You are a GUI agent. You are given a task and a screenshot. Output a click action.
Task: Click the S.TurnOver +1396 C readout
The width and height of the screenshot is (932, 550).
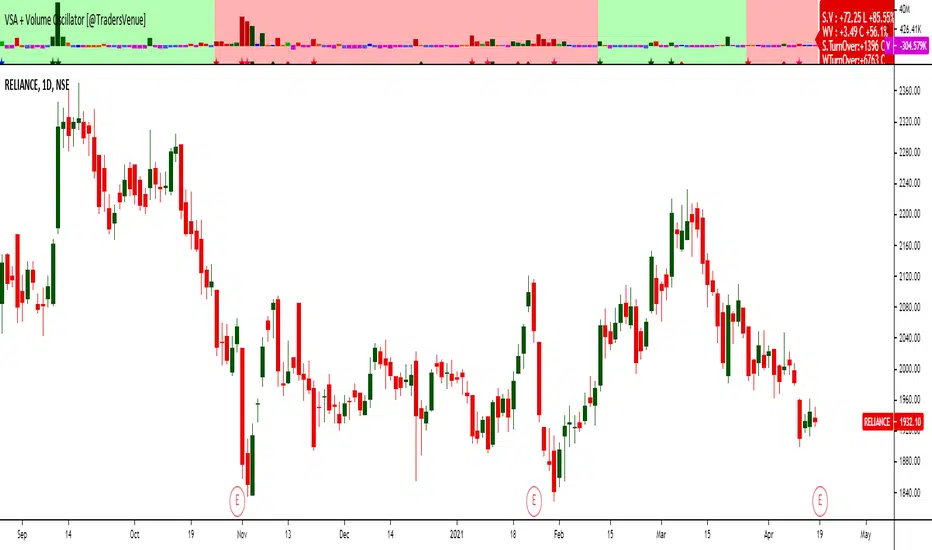pos(854,46)
